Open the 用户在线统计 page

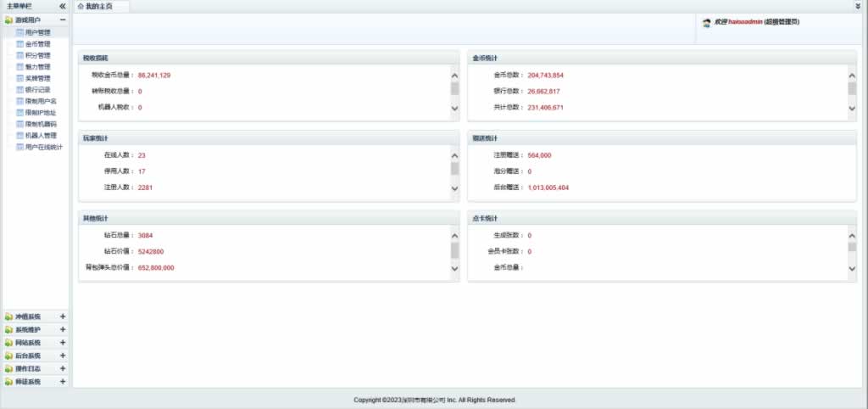[43, 147]
